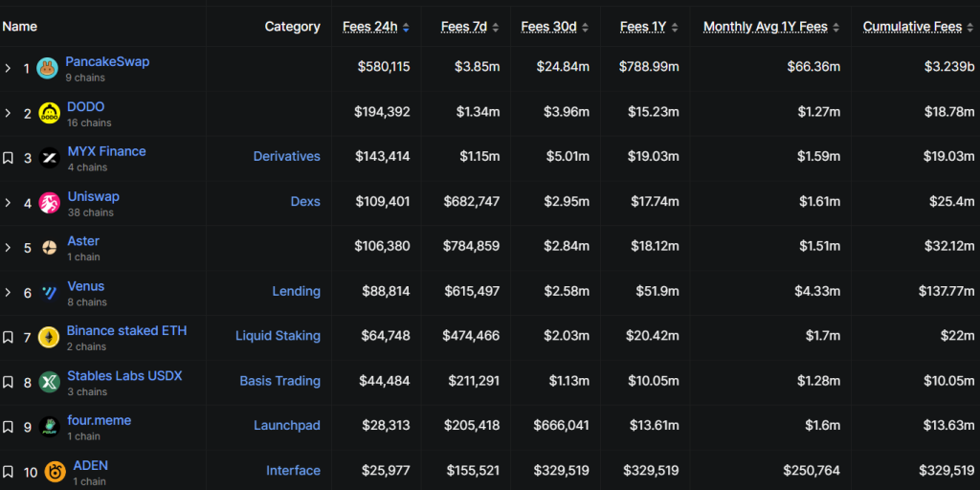Click PancakeSwap 1Y fees $788.99m
Viewport: 980px width, 490px height.
(650, 67)
